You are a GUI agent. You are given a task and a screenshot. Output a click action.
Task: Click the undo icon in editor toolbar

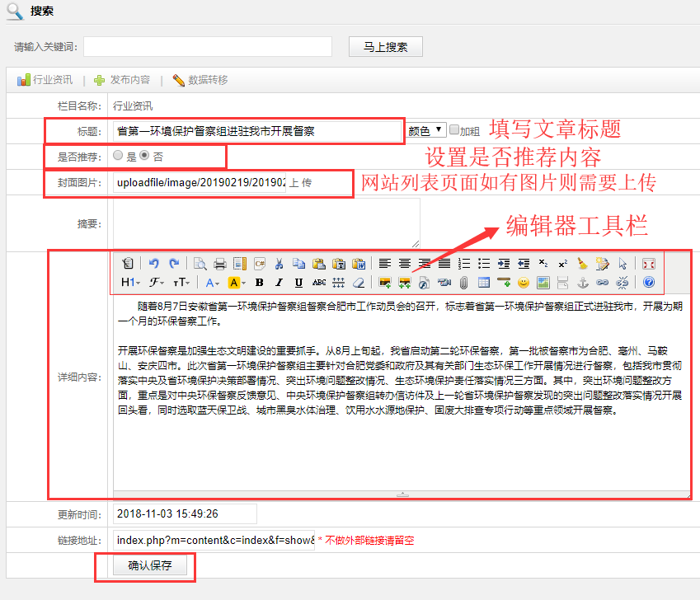coord(153,264)
